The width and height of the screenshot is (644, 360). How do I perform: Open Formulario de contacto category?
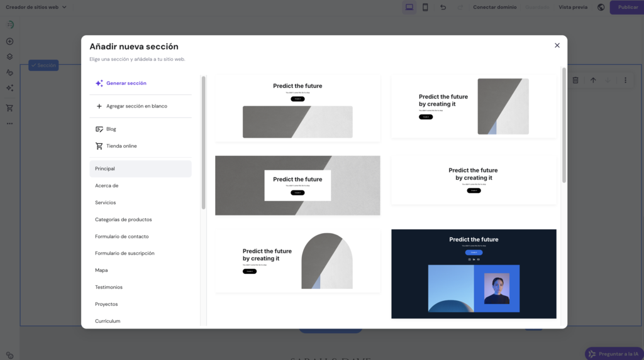(x=140, y=236)
